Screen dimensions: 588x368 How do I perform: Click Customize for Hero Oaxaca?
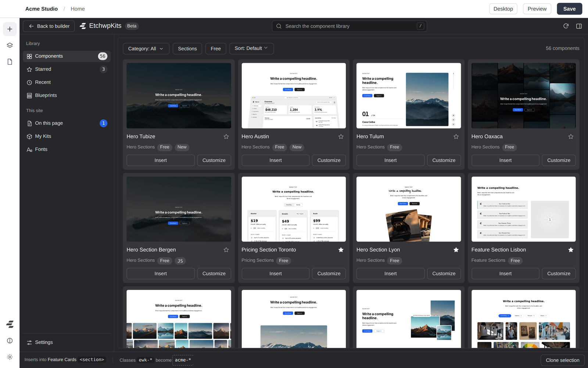[x=559, y=160]
